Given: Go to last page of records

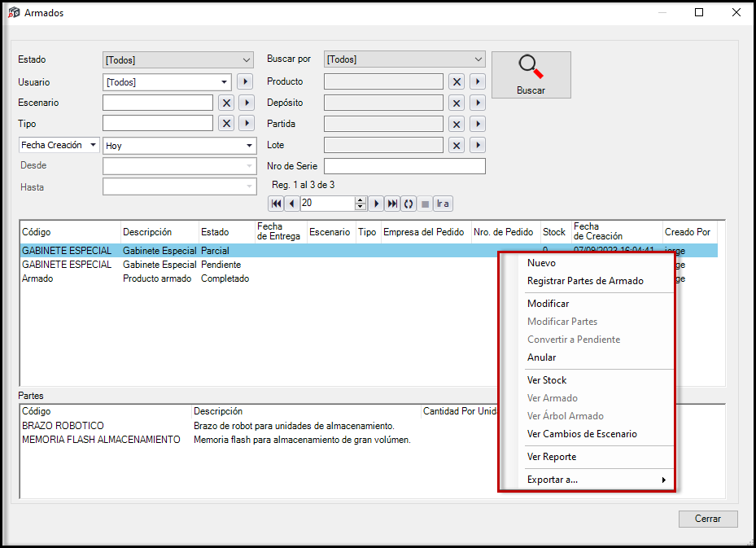Looking at the screenshot, I should point(392,204).
